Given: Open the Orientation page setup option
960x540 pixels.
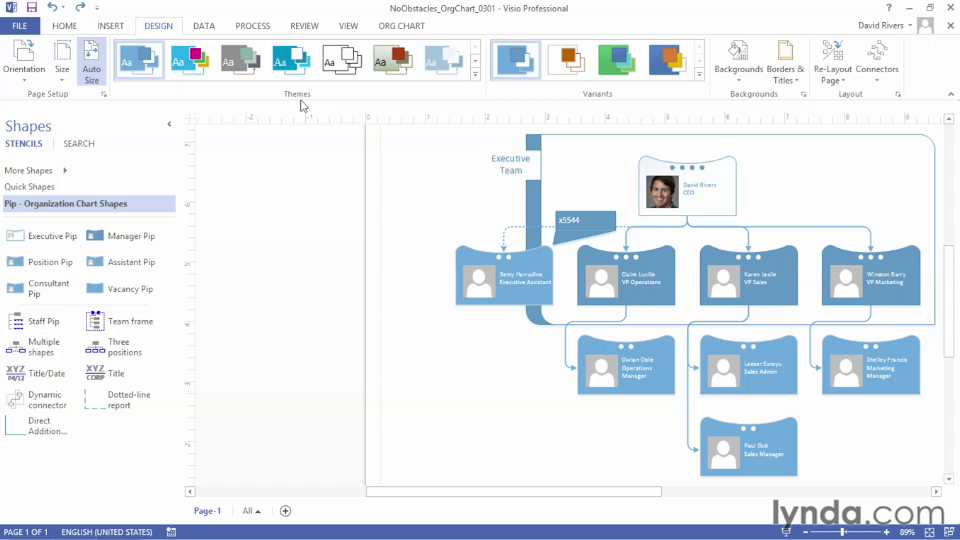Looking at the screenshot, I should (x=24, y=61).
